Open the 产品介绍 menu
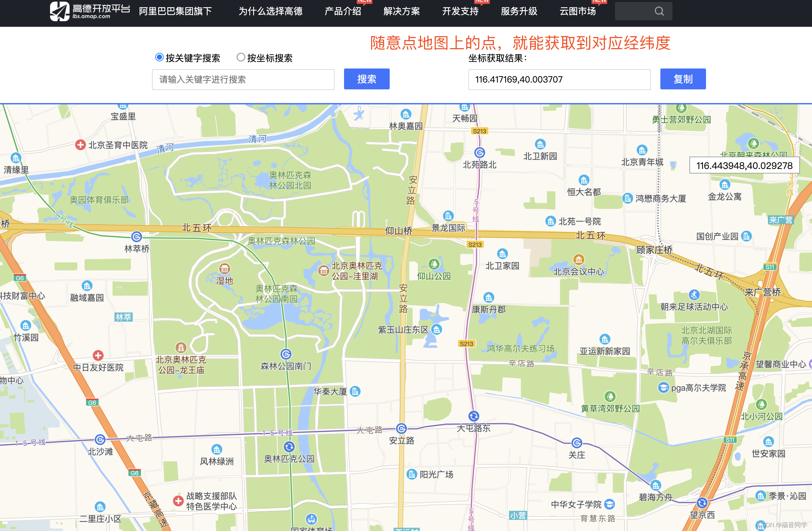 tap(343, 11)
